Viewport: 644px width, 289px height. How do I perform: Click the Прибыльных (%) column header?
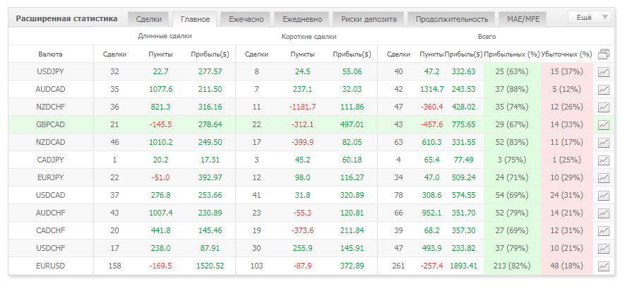pyautogui.click(x=512, y=54)
